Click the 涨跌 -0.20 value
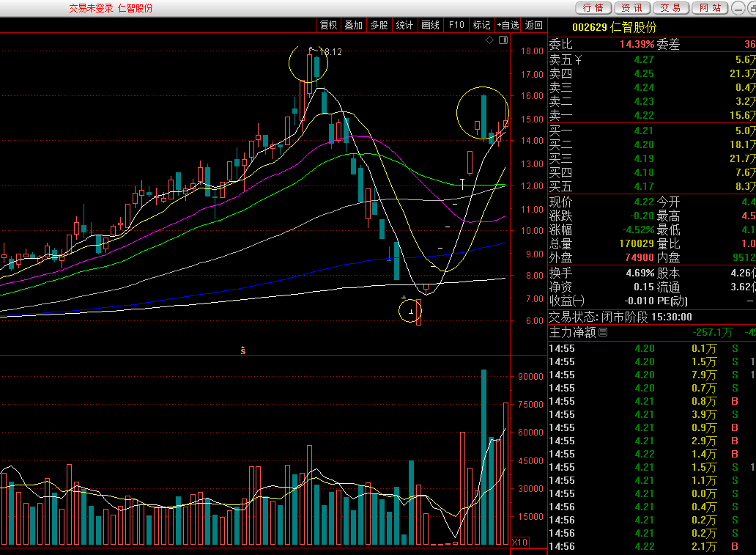This screenshot has width=756, height=555. [x=642, y=216]
